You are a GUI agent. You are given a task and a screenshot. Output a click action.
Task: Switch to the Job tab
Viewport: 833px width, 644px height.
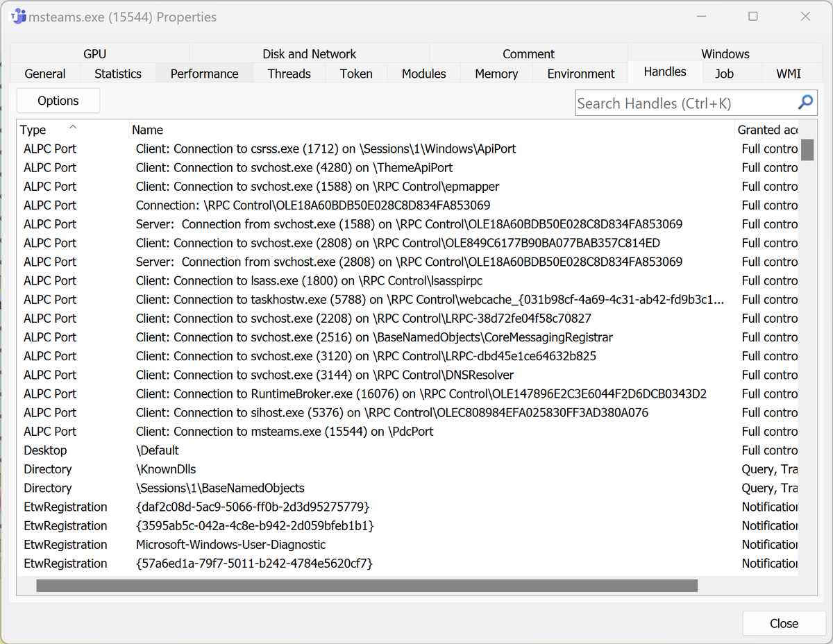click(725, 74)
